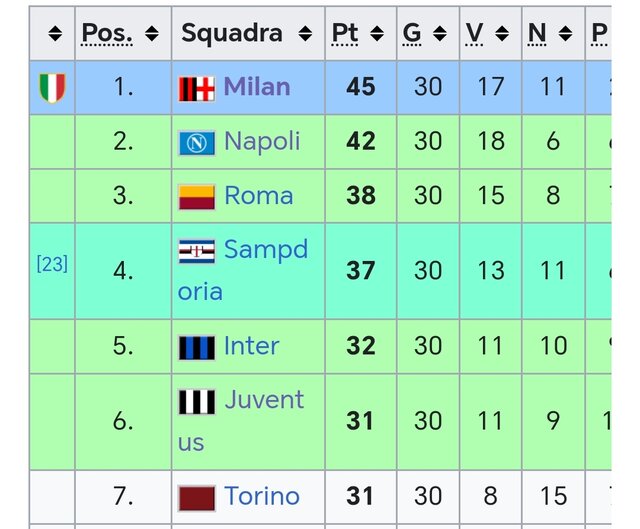
Task: Open the Milan team link
Action: pos(257,87)
